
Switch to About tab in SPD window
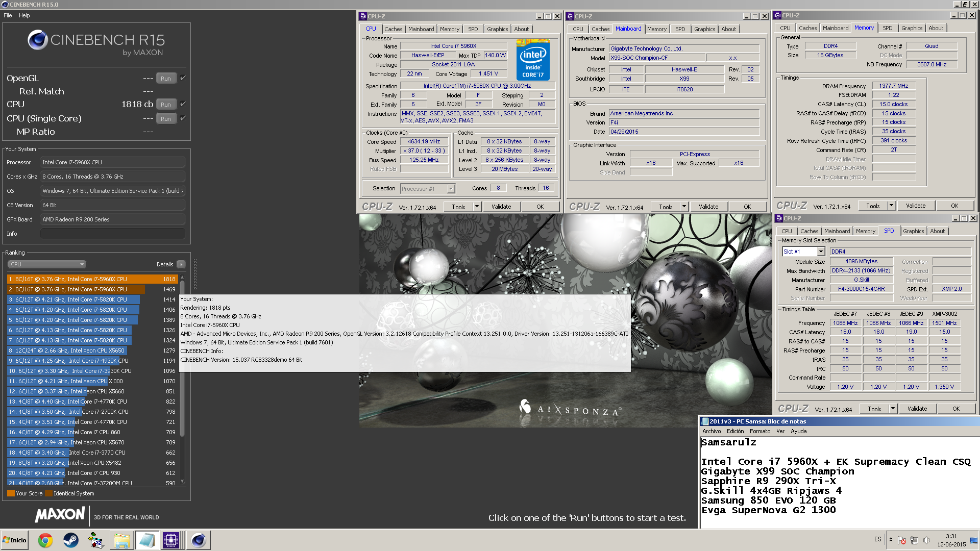click(x=937, y=231)
